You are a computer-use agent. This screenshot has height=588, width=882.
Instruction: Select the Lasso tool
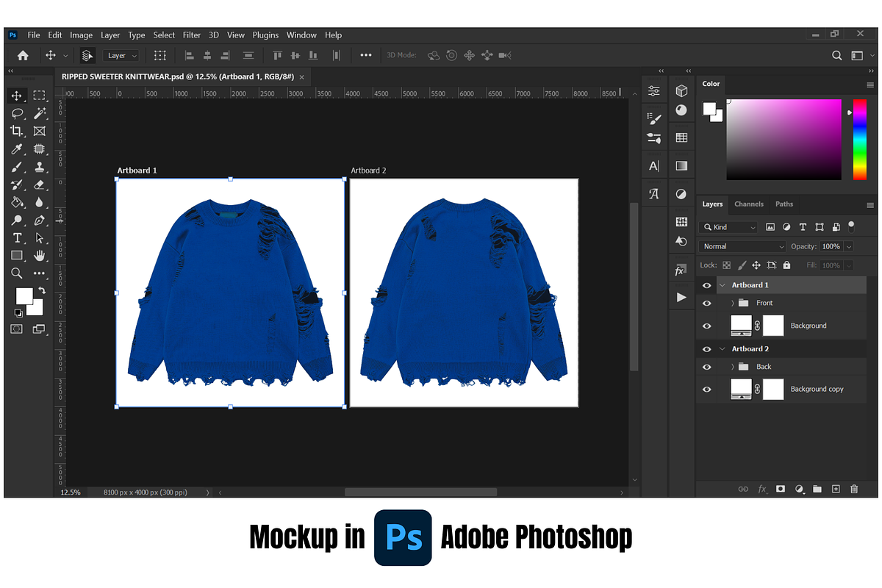[17, 113]
